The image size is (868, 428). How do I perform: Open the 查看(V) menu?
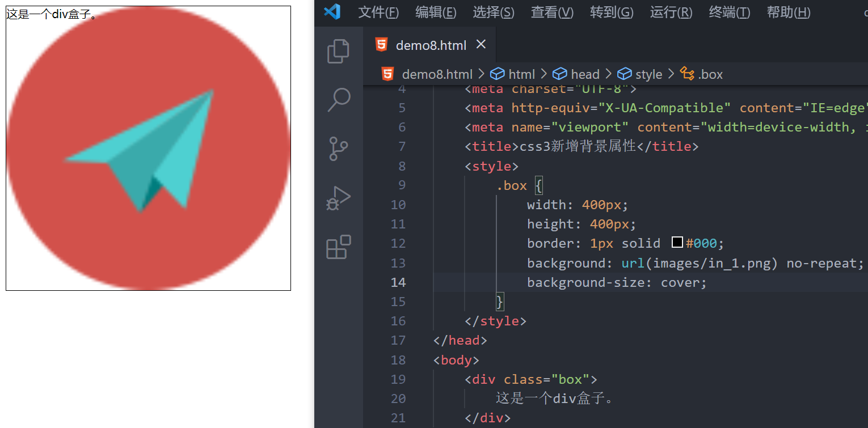coord(552,12)
